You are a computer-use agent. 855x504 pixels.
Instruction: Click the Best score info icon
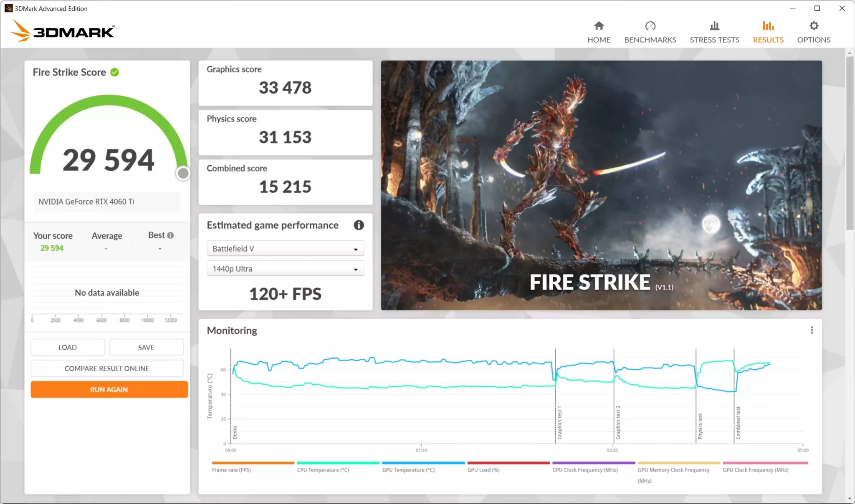click(x=171, y=235)
